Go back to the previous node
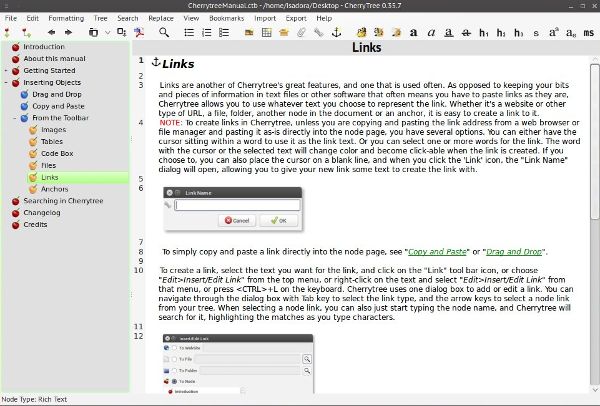 pos(51,33)
